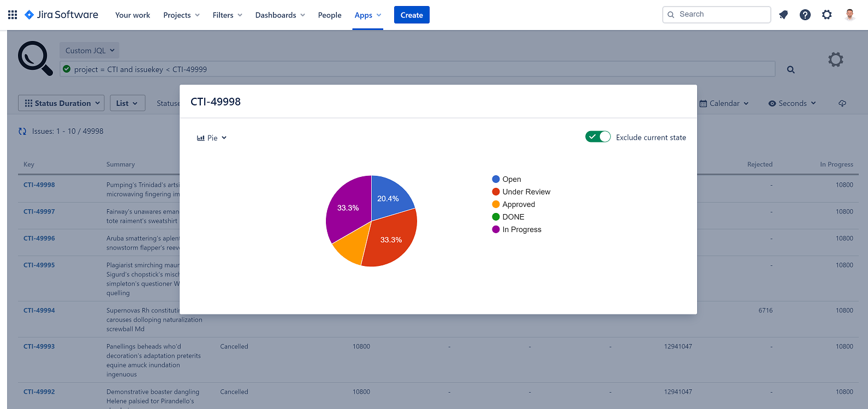Run JQL search with magnifier icon

(790, 69)
